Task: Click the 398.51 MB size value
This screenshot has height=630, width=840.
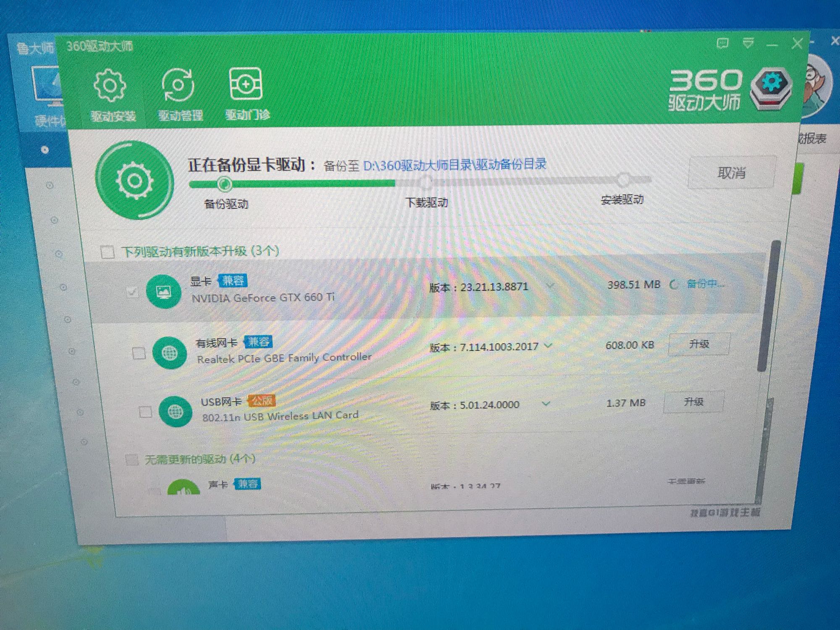Action: pyautogui.click(x=634, y=285)
